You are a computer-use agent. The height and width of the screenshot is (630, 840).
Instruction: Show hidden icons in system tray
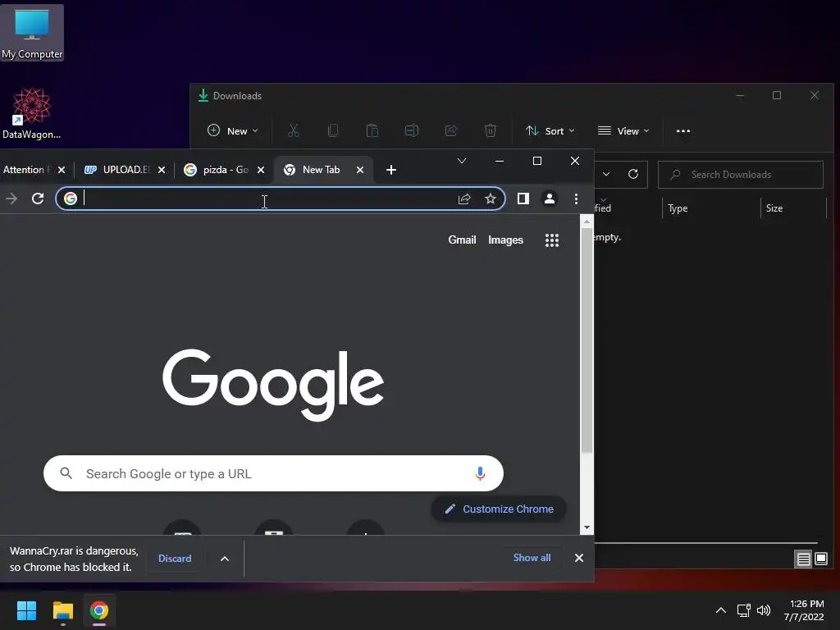point(721,610)
